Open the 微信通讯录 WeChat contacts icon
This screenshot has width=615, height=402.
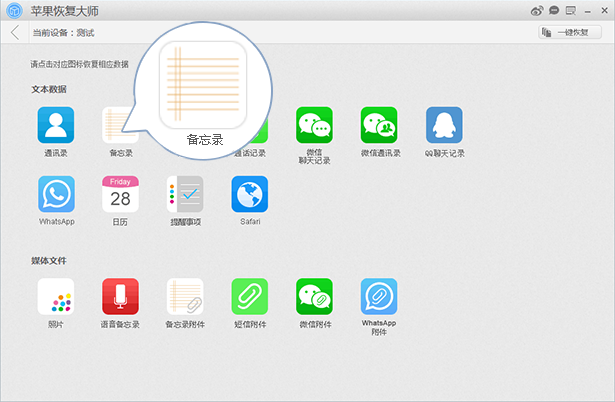click(379, 125)
